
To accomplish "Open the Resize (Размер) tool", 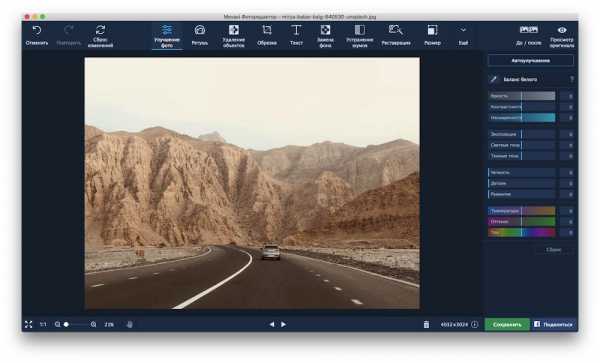I will pyautogui.click(x=432, y=35).
